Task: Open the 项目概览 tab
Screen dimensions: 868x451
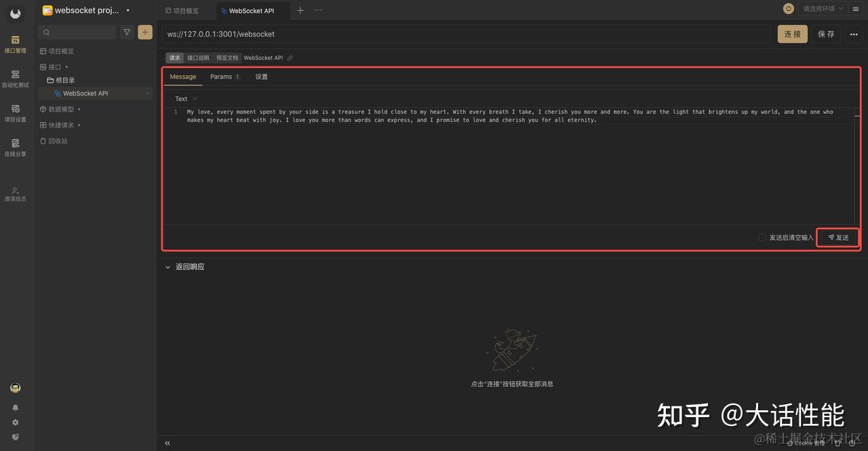Action: coord(182,10)
